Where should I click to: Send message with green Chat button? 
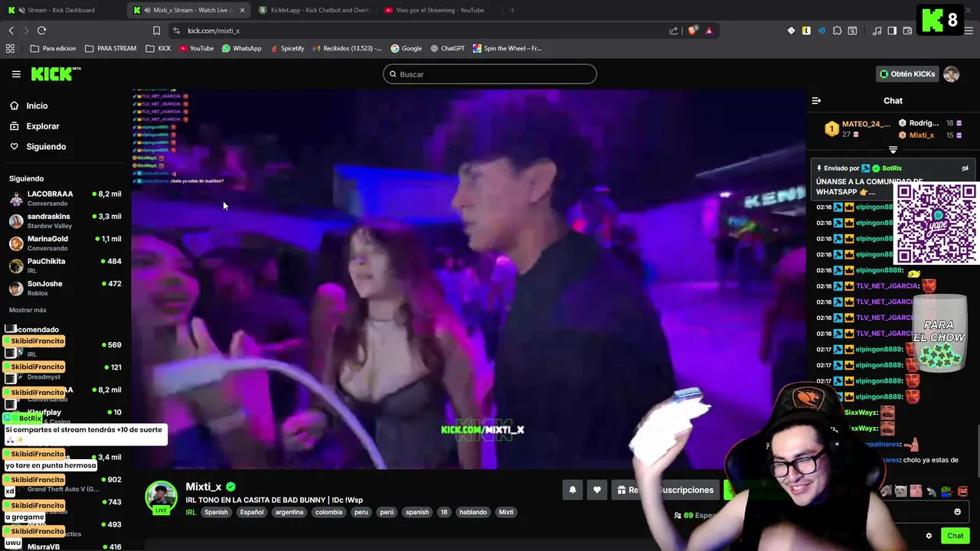(955, 536)
